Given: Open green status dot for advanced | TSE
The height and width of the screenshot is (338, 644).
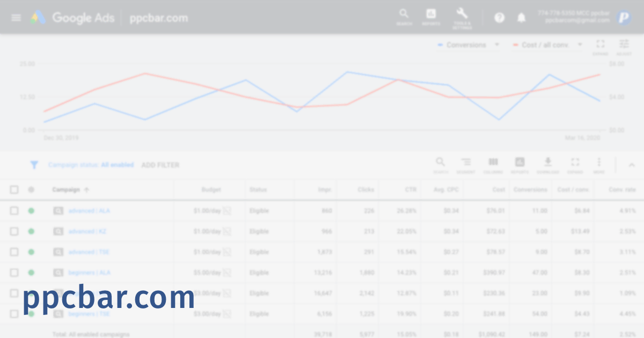Looking at the screenshot, I should pyautogui.click(x=31, y=252).
